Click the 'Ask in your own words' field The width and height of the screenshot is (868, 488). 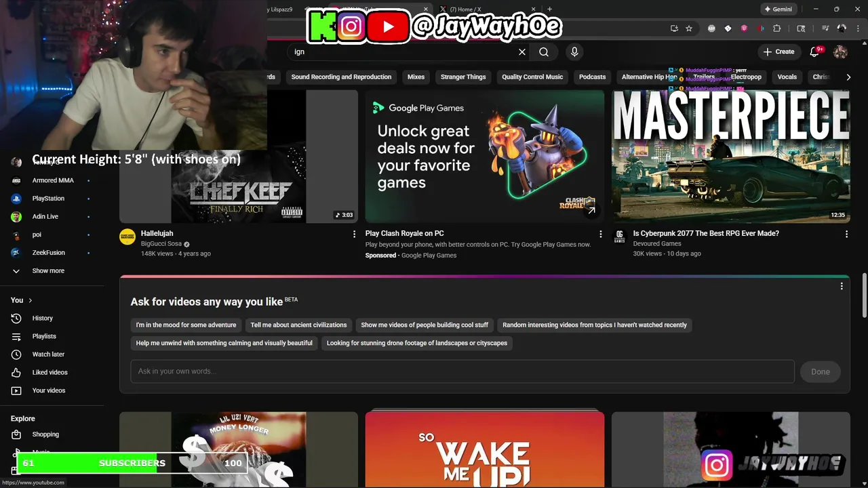click(462, 371)
